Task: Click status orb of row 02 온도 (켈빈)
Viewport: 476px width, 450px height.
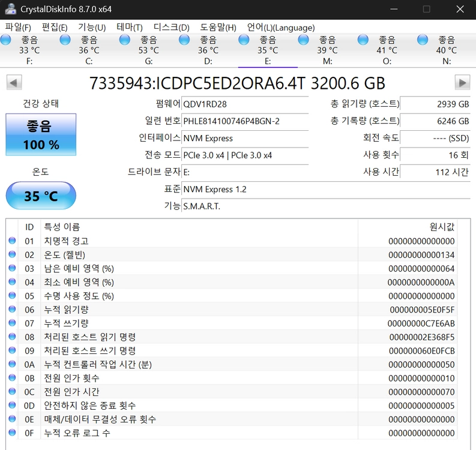Action: [12, 254]
